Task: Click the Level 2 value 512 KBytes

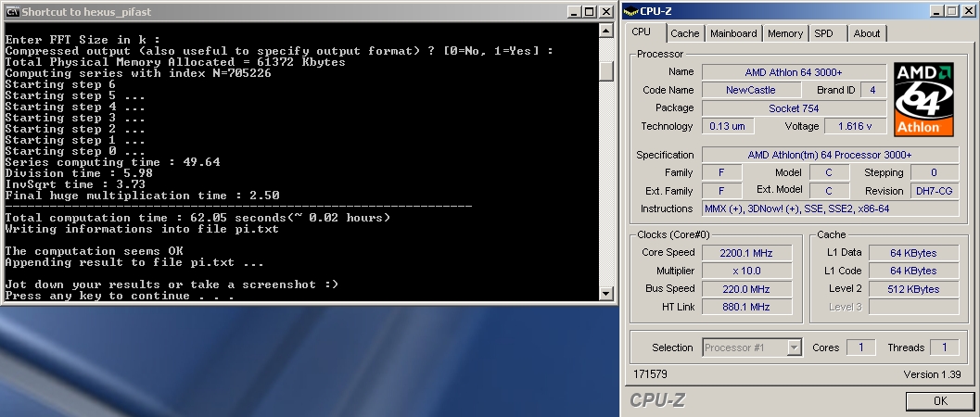Action: click(x=914, y=289)
